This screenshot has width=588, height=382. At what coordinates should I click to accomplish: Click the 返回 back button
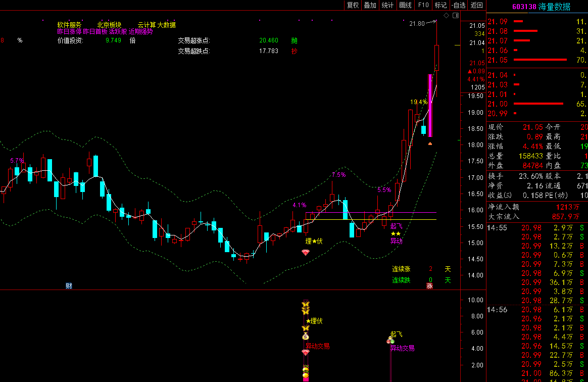(476, 5)
